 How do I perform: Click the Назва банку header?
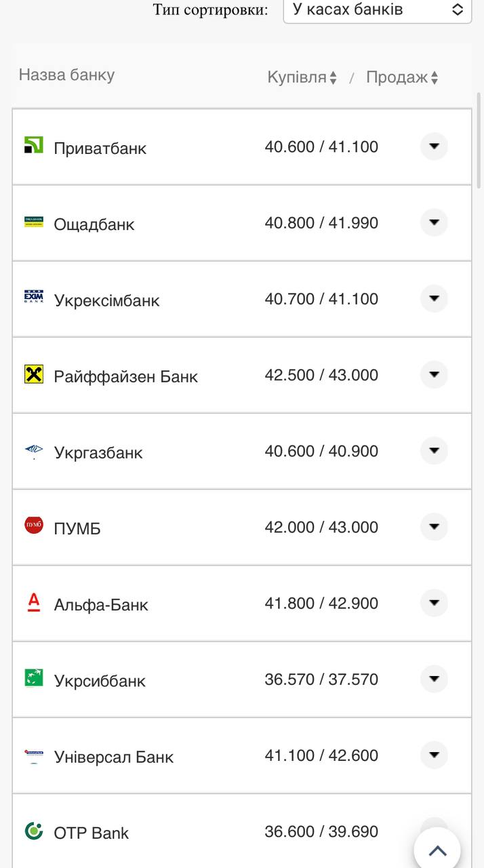[x=66, y=75]
